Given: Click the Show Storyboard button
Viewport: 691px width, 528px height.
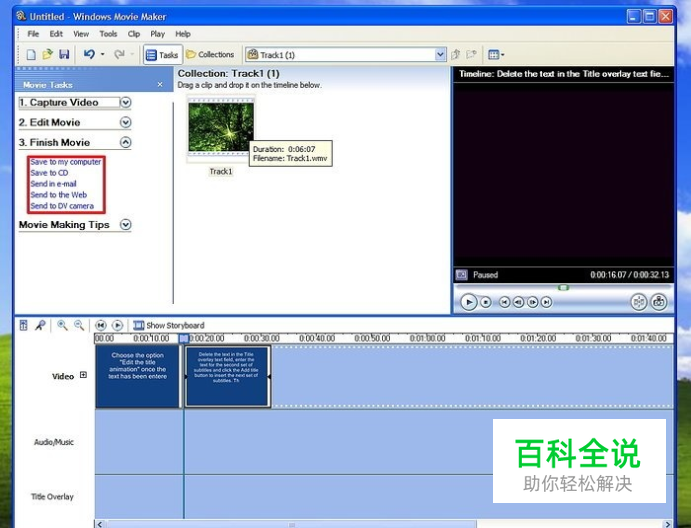Looking at the screenshot, I should pyautogui.click(x=169, y=325).
